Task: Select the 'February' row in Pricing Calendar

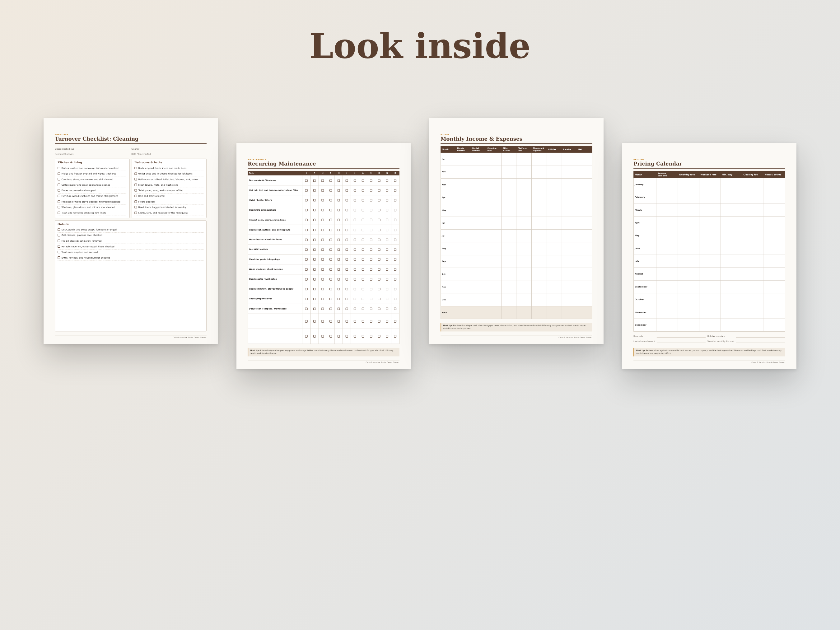Action: click(x=709, y=197)
